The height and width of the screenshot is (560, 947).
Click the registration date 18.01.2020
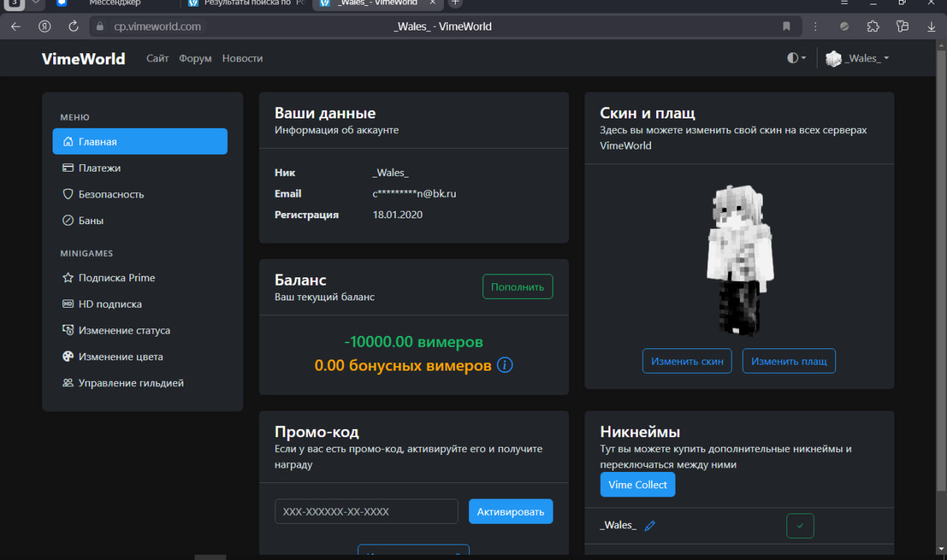point(397,215)
